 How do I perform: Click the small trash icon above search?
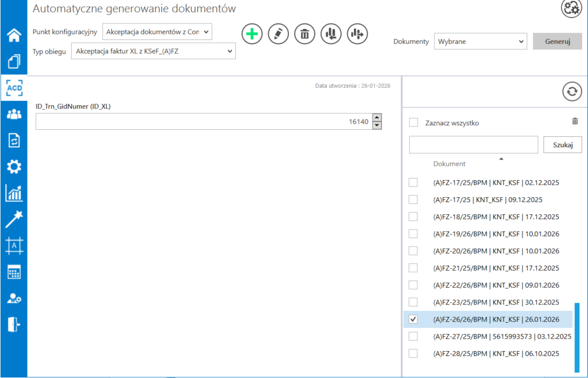tap(575, 122)
